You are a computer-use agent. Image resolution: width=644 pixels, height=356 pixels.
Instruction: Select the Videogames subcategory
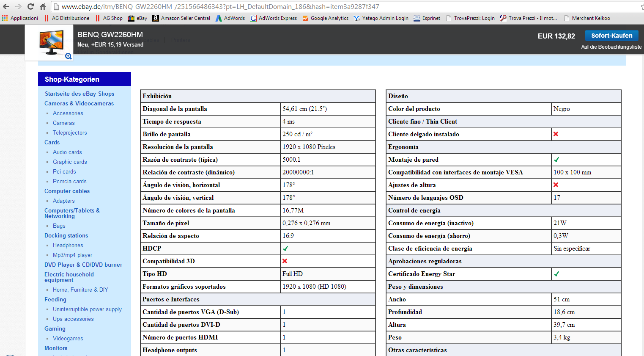pos(68,338)
